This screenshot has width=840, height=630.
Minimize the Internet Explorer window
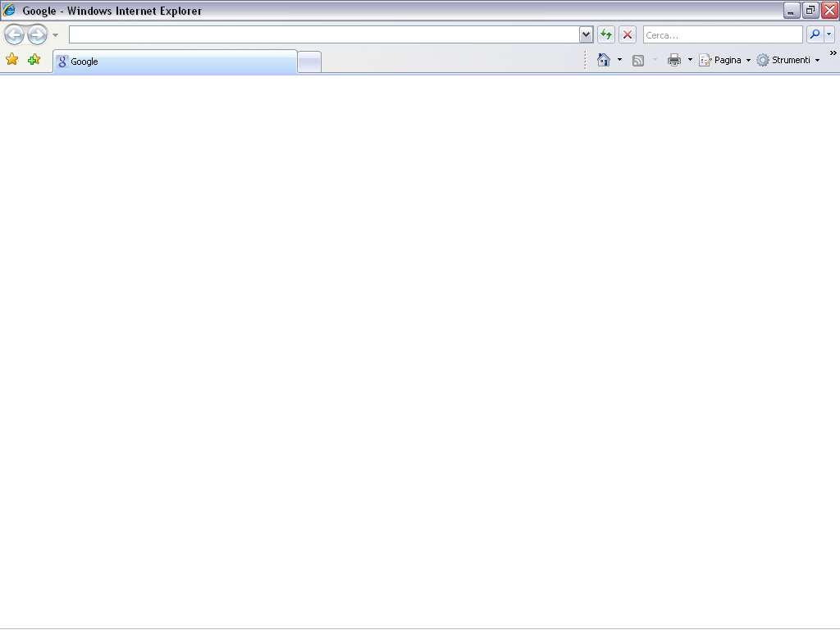coord(792,10)
